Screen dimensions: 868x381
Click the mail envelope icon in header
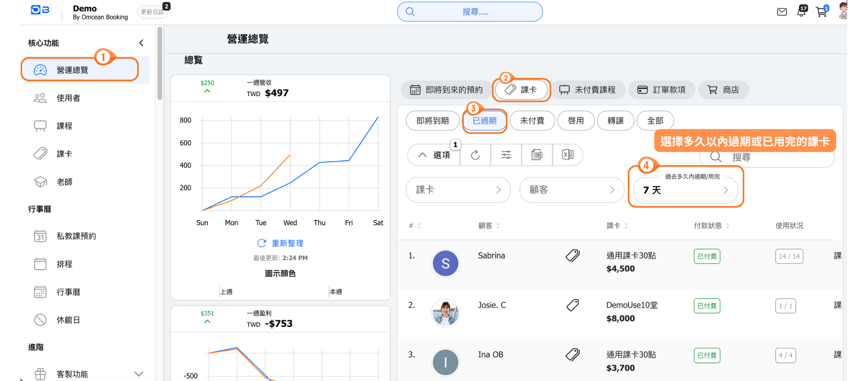click(782, 12)
